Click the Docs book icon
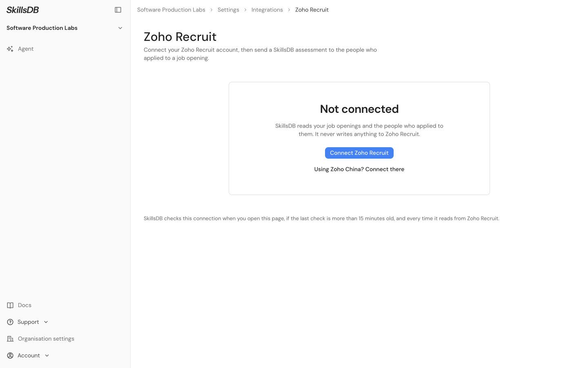588x368 pixels. pyautogui.click(x=10, y=305)
